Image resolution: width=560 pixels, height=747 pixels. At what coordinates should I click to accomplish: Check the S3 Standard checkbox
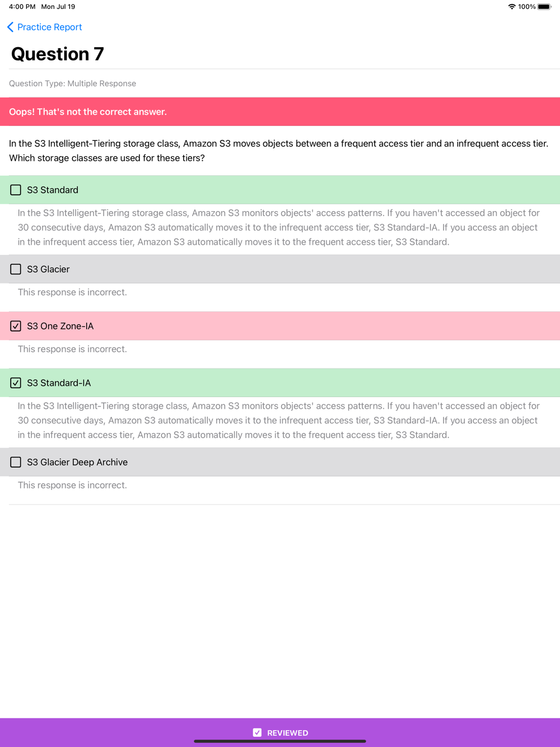pyautogui.click(x=16, y=190)
